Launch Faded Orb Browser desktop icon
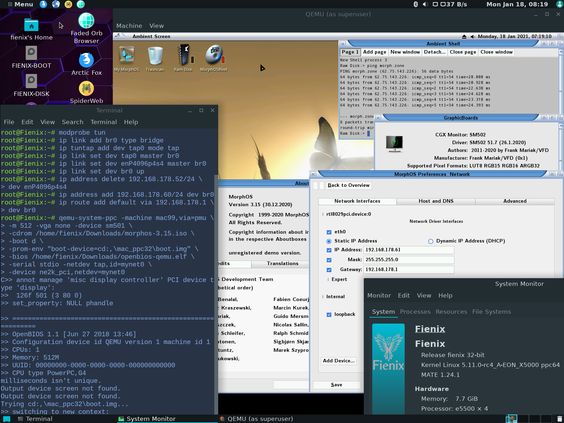Viewport: 564px width, 423px height. 86,21
